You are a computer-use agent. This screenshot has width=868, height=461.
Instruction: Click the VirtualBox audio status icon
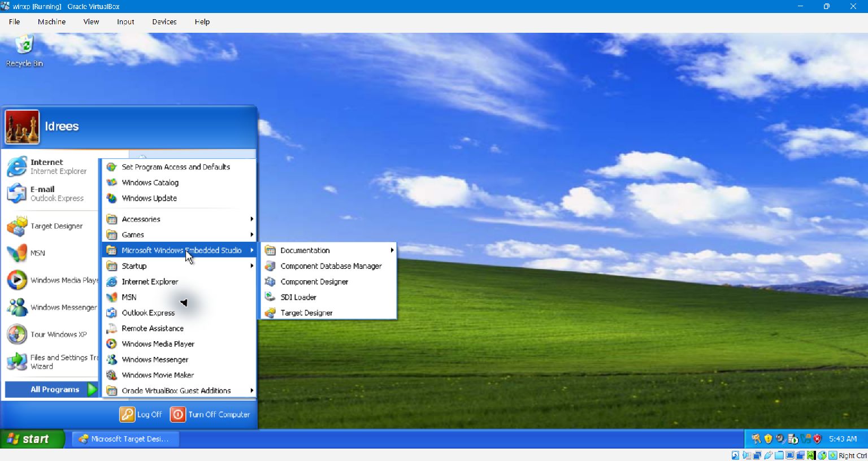747,455
